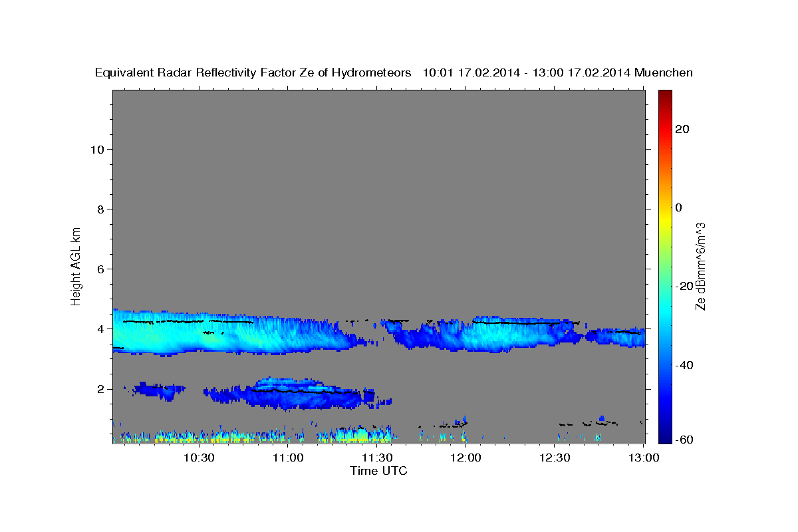Click the colorbar value label 20
The width and height of the screenshot is (798, 532).
coord(682,129)
